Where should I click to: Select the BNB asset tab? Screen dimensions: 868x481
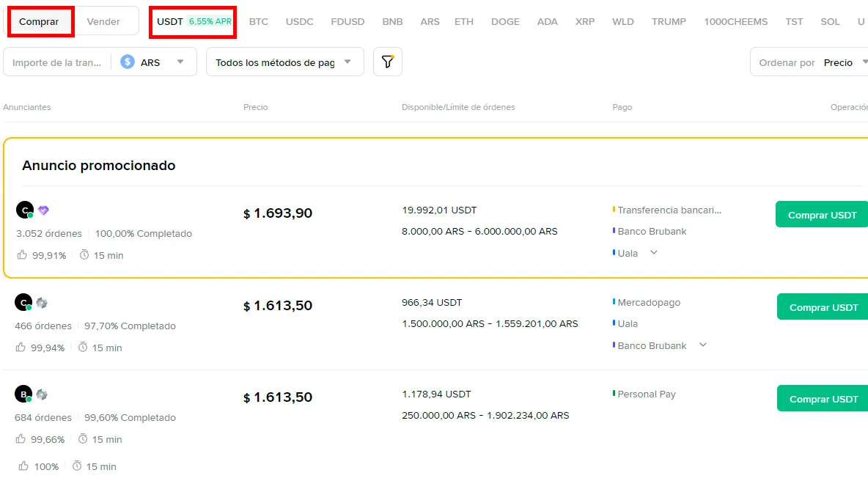(x=392, y=21)
